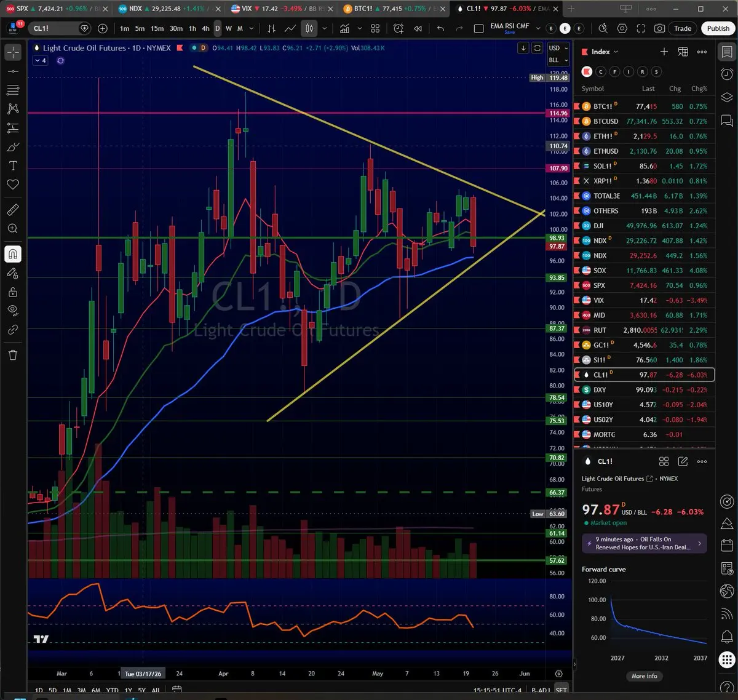Click the Trade button

click(683, 28)
